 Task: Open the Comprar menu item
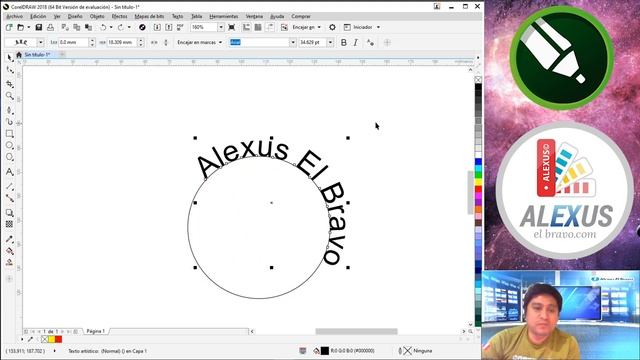(301, 16)
